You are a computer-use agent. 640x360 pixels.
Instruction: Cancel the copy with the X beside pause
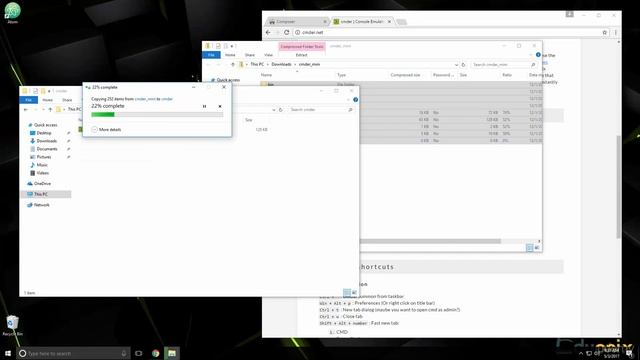click(x=220, y=106)
